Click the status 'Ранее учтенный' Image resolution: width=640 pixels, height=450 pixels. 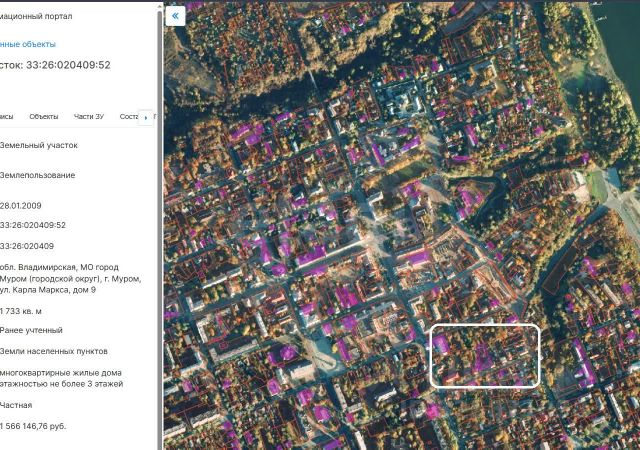coord(31,330)
